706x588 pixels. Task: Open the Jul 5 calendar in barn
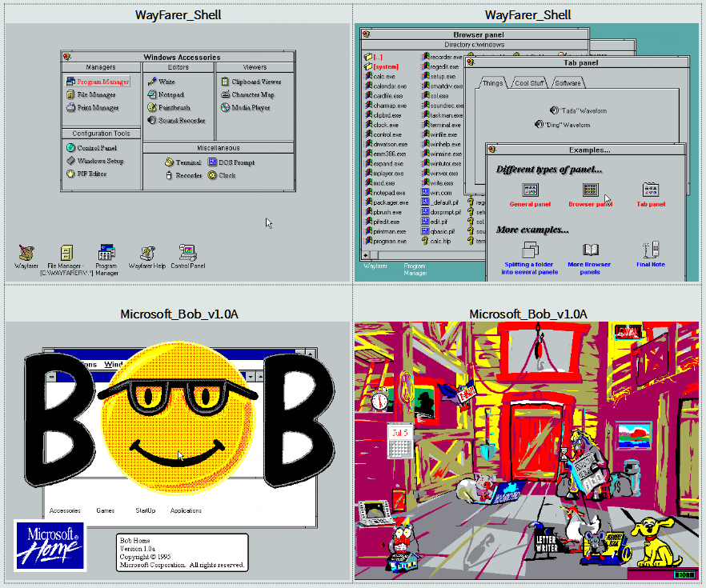click(x=400, y=441)
